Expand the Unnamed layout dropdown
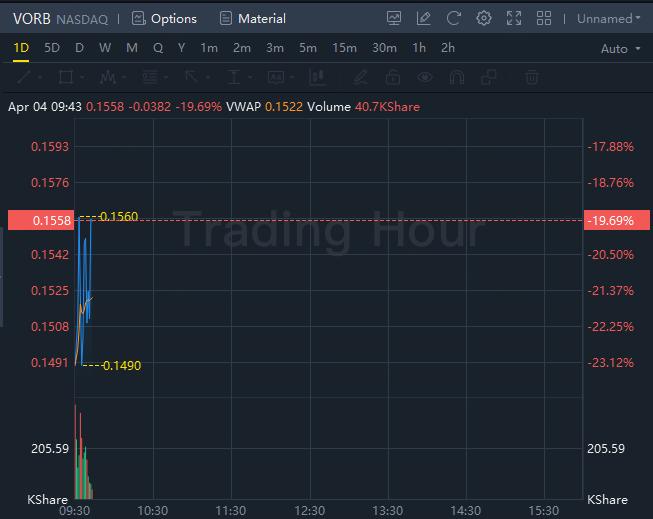 [x=608, y=19]
